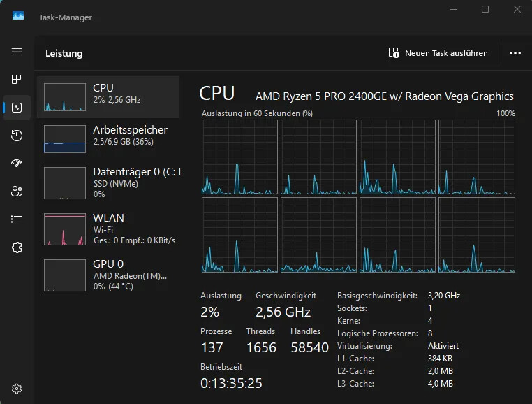The image size is (532, 404).
Task: Maximize the Task-Manager window
Action: click(x=485, y=10)
